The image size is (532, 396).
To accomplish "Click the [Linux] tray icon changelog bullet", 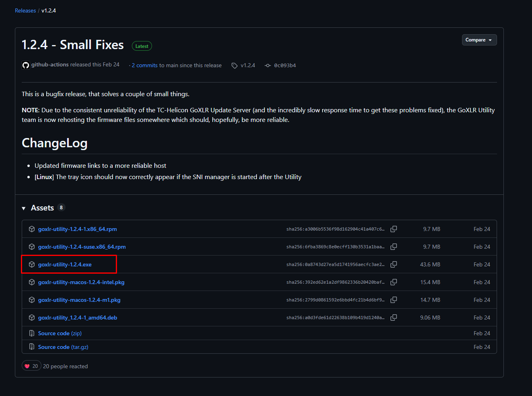I will pos(168,177).
